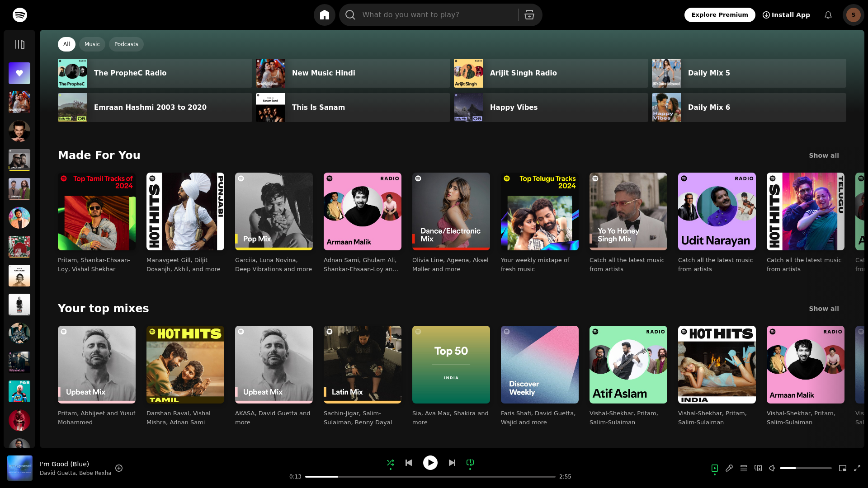Open Connect to a device
This screenshot has height=488, width=868.
pyautogui.click(x=758, y=468)
